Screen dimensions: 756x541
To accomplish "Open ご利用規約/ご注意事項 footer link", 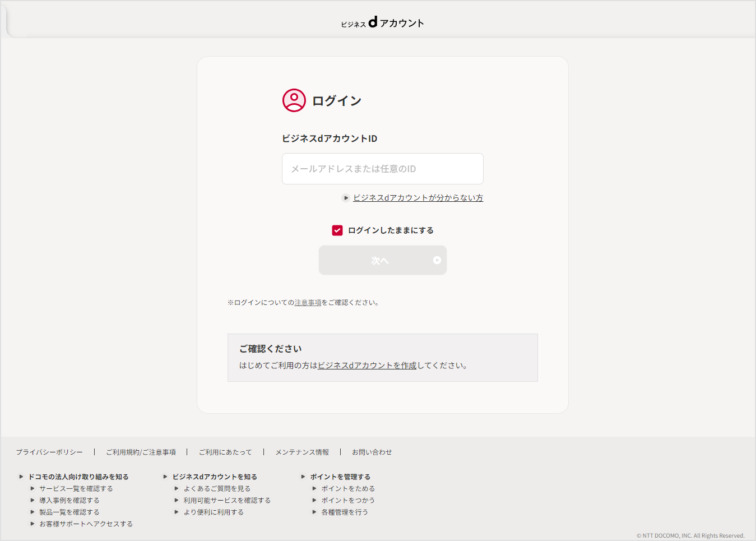I will 141,452.
